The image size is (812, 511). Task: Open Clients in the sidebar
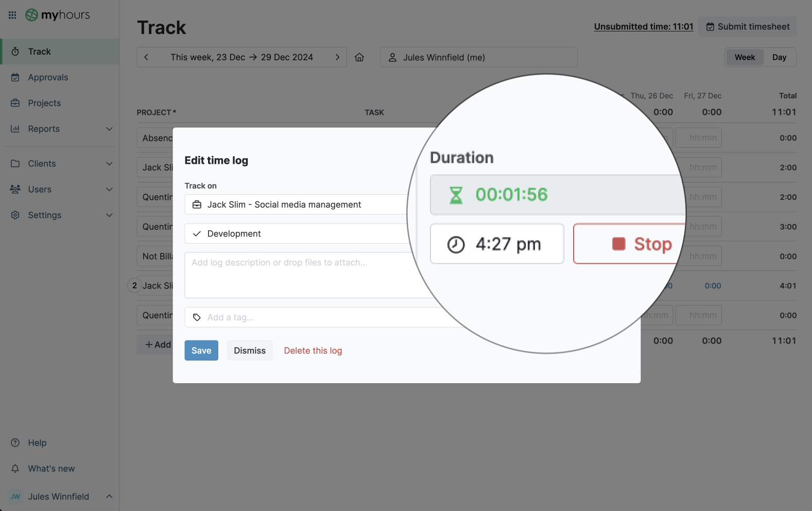click(42, 164)
